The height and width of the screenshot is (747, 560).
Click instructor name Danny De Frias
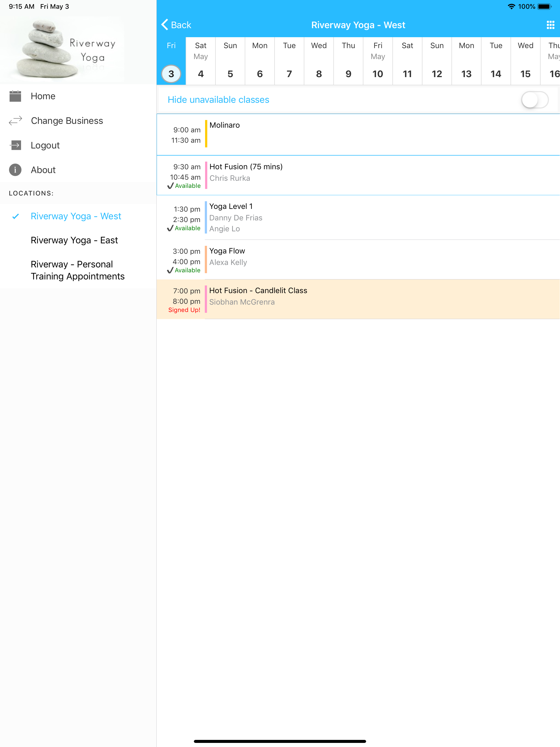(236, 218)
